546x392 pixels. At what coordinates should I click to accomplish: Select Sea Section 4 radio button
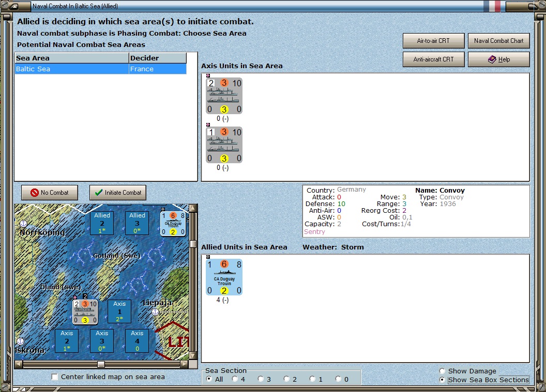point(235,379)
